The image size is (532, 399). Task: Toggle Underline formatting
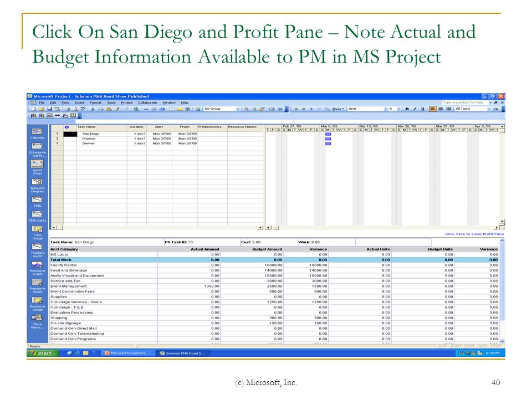pyautogui.click(x=423, y=109)
